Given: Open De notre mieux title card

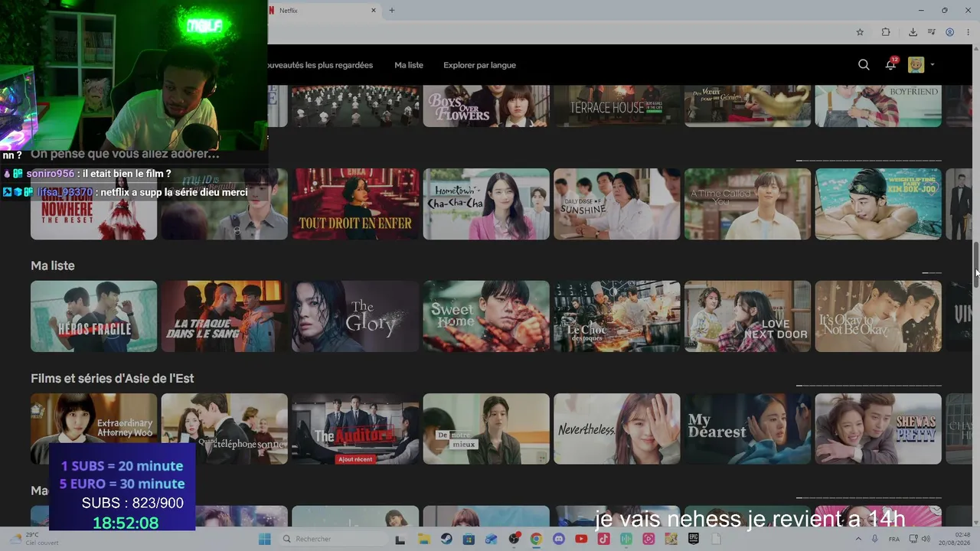Looking at the screenshot, I should (x=486, y=429).
